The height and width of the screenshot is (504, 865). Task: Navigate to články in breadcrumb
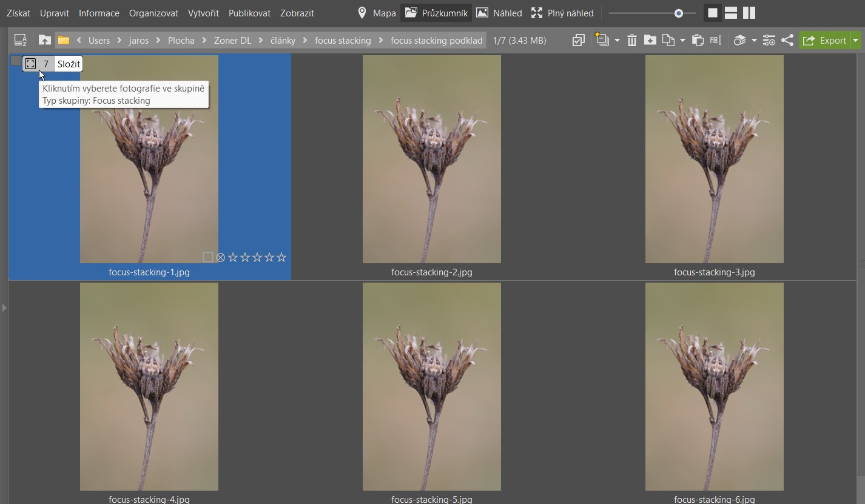coord(283,41)
